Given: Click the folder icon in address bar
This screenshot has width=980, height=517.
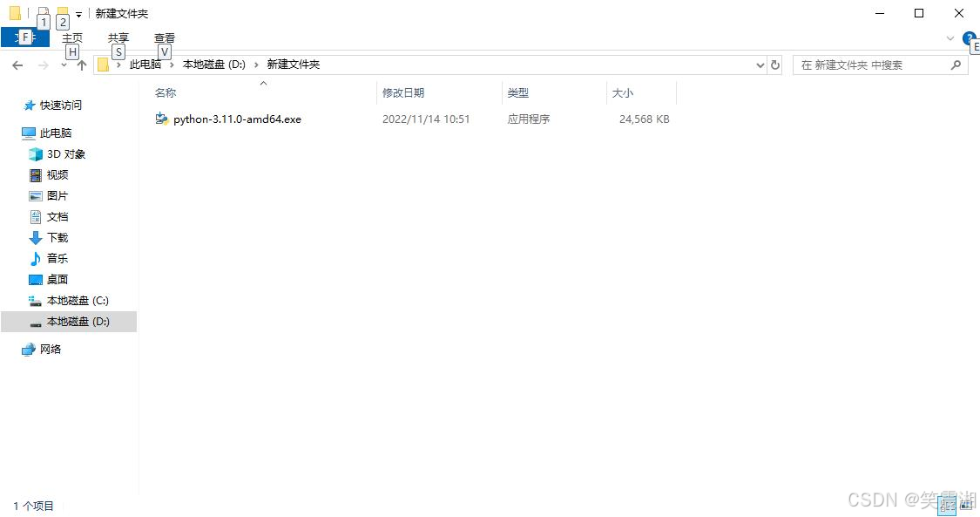Looking at the screenshot, I should point(103,65).
